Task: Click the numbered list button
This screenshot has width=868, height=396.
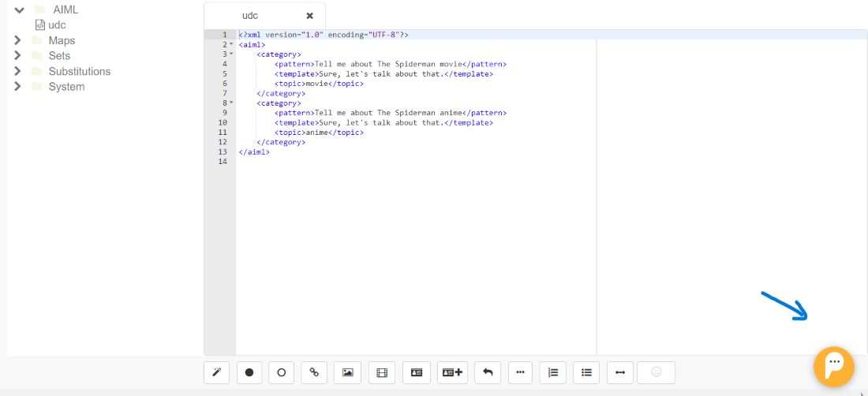Action: click(x=553, y=373)
